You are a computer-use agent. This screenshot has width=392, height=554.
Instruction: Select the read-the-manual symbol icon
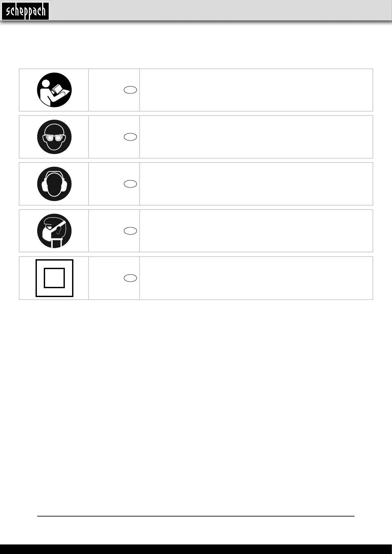pos(54,90)
